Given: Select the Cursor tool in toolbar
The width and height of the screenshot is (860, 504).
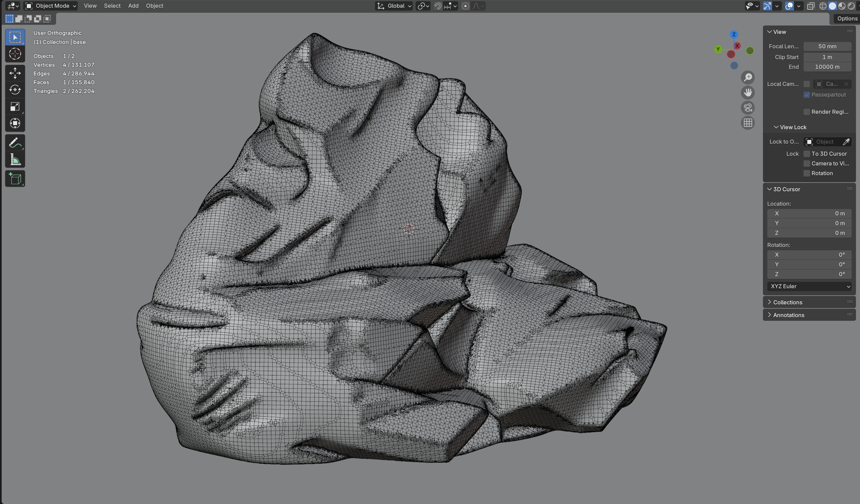Looking at the screenshot, I should (x=15, y=54).
